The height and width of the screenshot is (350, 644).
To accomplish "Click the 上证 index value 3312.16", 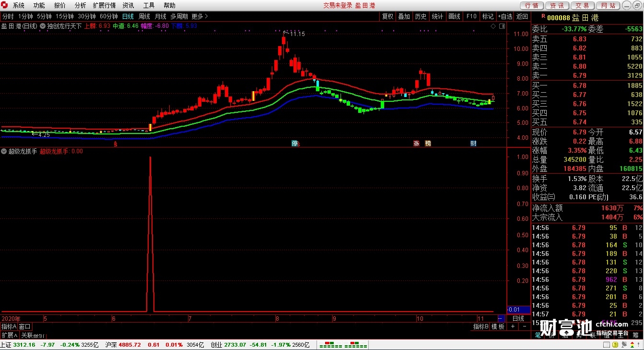I will tap(24, 345).
